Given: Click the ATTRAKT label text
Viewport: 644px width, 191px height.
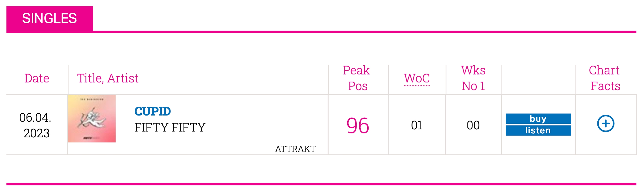Looking at the screenshot, I should [x=295, y=149].
